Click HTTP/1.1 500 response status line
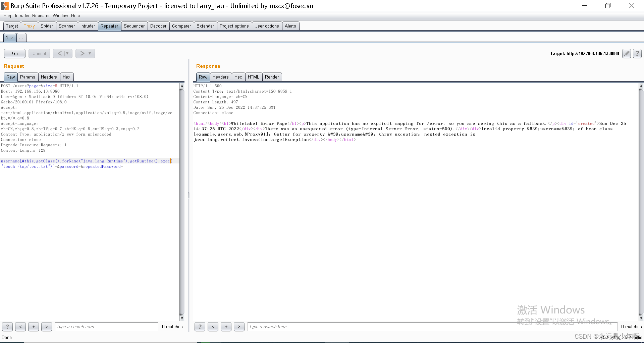The height and width of the screenshot is (343, 644). coord(208,86)
